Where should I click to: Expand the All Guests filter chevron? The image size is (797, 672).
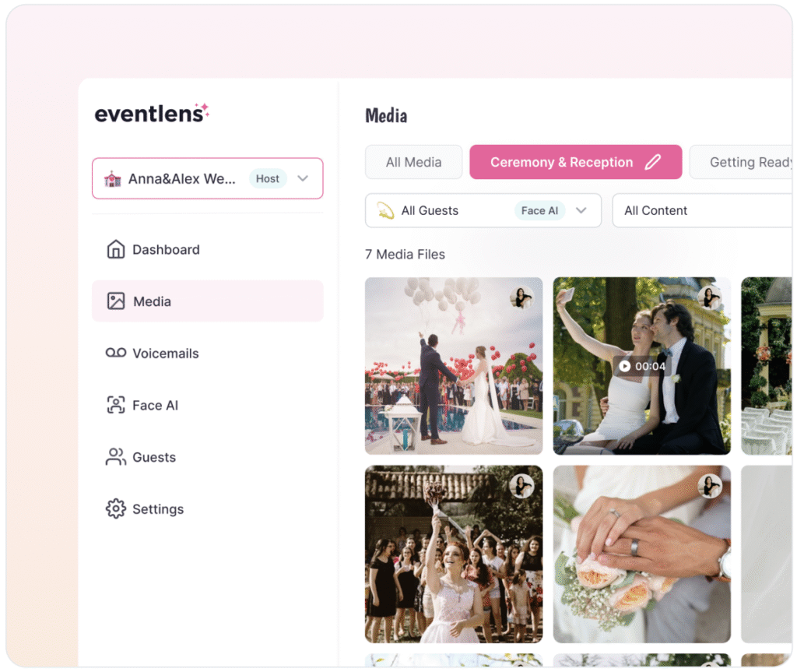click(x=581, y=210)
